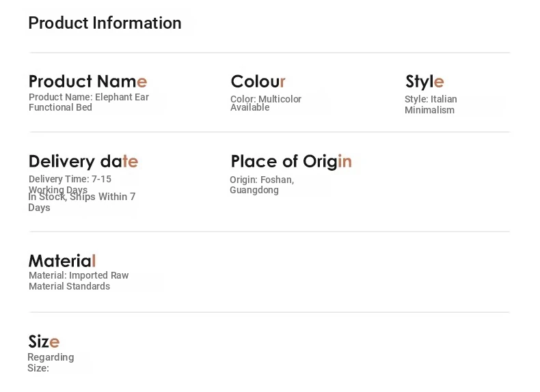Click the Multicolor Available description

point(266,103)
